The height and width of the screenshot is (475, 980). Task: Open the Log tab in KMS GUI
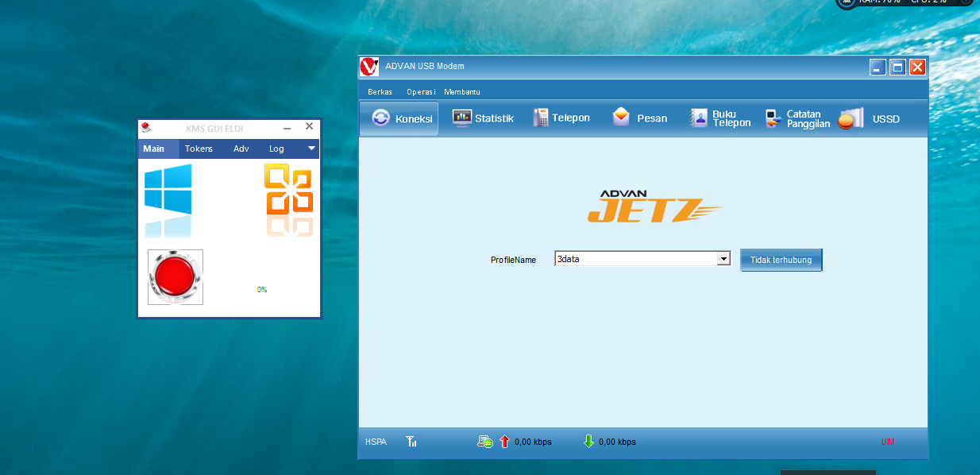pos(276,149)
